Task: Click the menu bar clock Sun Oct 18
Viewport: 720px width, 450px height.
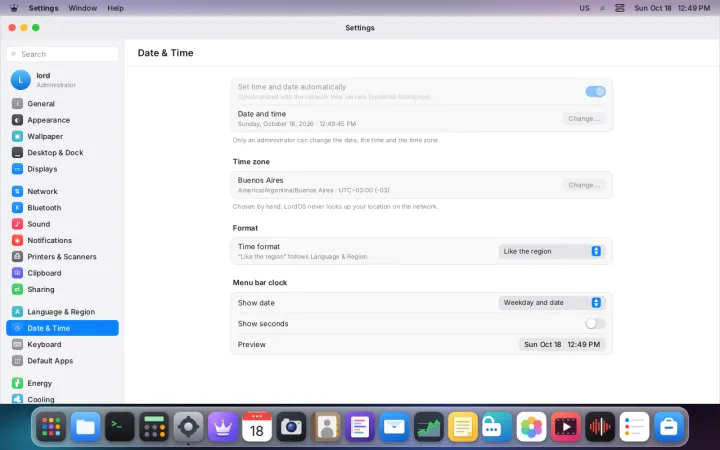Action: click(672, 8)
